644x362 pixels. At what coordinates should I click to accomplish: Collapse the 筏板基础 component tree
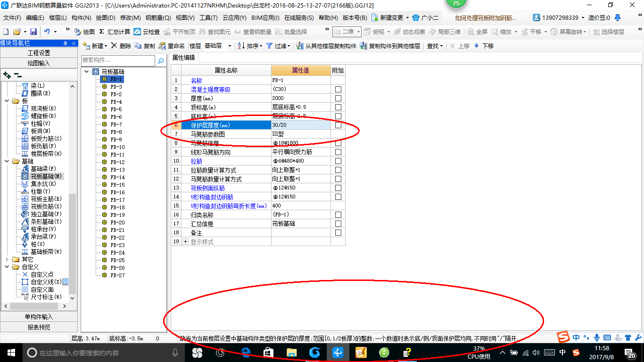pyautogui.click(x=87, y=72)
